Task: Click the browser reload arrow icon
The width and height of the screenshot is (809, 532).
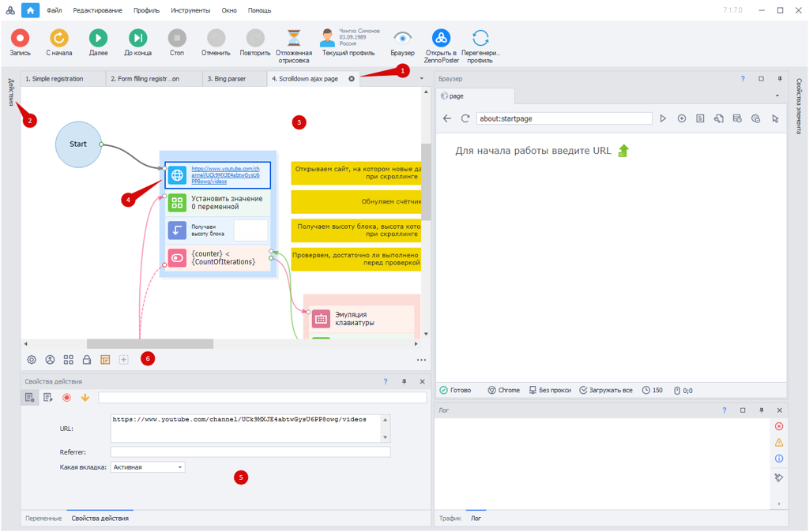Action: tap(465, 118)
